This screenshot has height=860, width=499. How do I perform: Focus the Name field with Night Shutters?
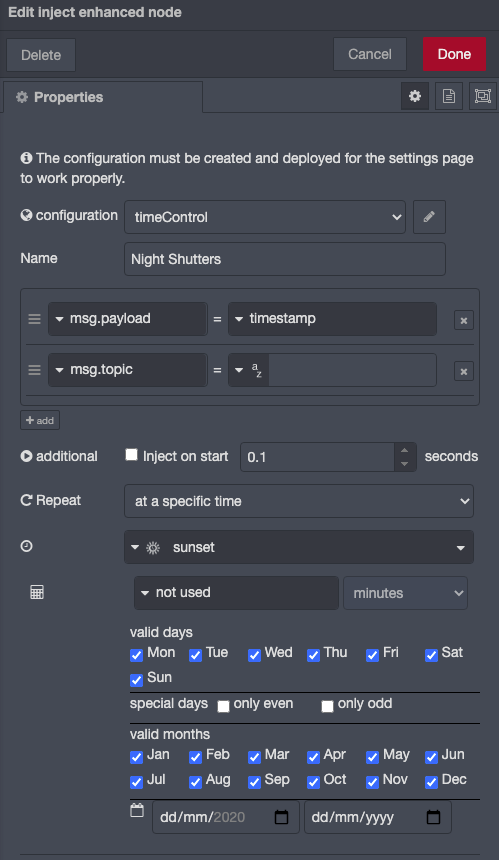coord(285,259)
